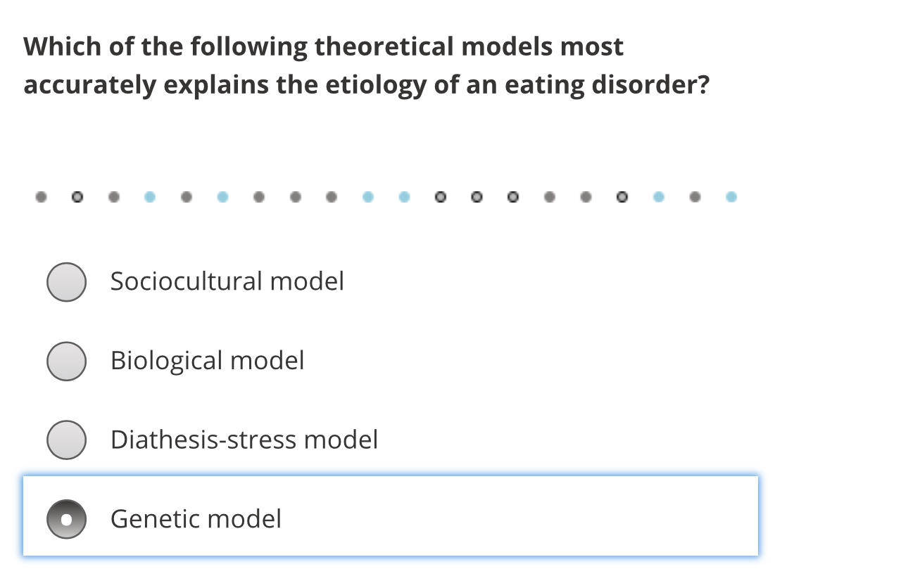Click the last blue progress dot
The width and height of the screenshot is (908, 588).
click(731, 197)
